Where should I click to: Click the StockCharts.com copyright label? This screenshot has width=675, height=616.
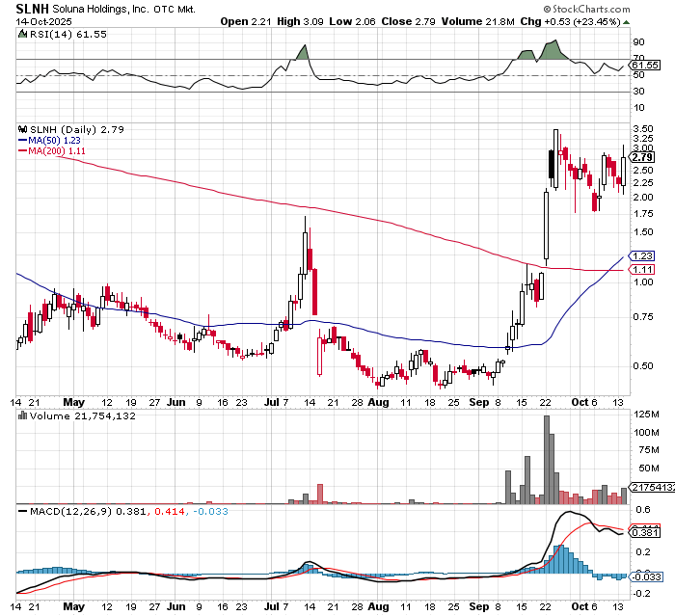point(586,9)
